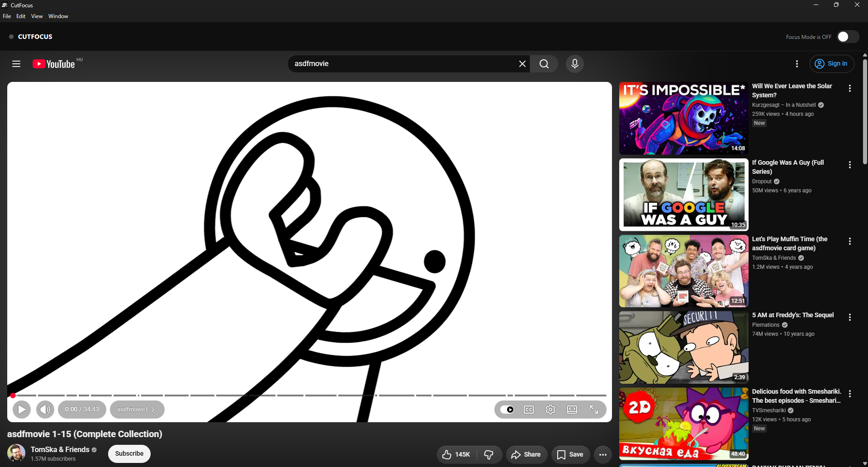This screenshot has height=467, width=868.
Task: Toggle CutFocus Focus Mode switch
Action: coord(848,37)
